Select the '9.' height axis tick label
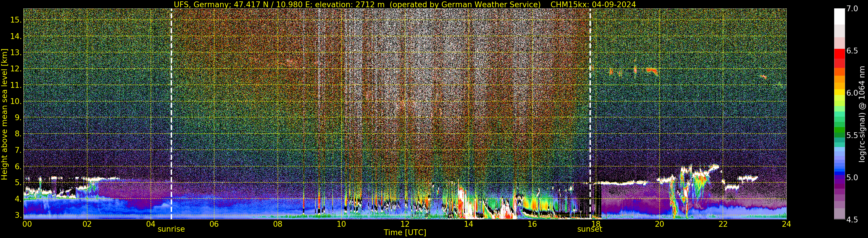The height and width of the screenshot is (238, 868). [18, 118]
